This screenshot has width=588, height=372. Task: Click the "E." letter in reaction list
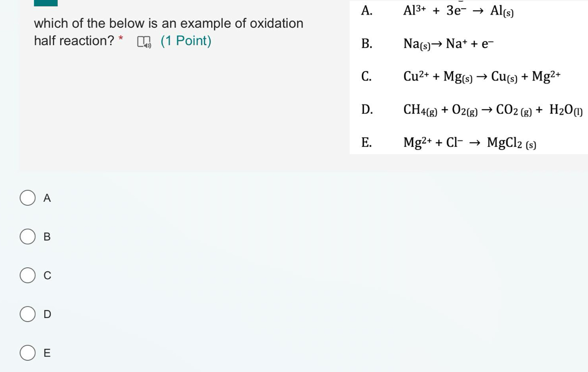366,143
